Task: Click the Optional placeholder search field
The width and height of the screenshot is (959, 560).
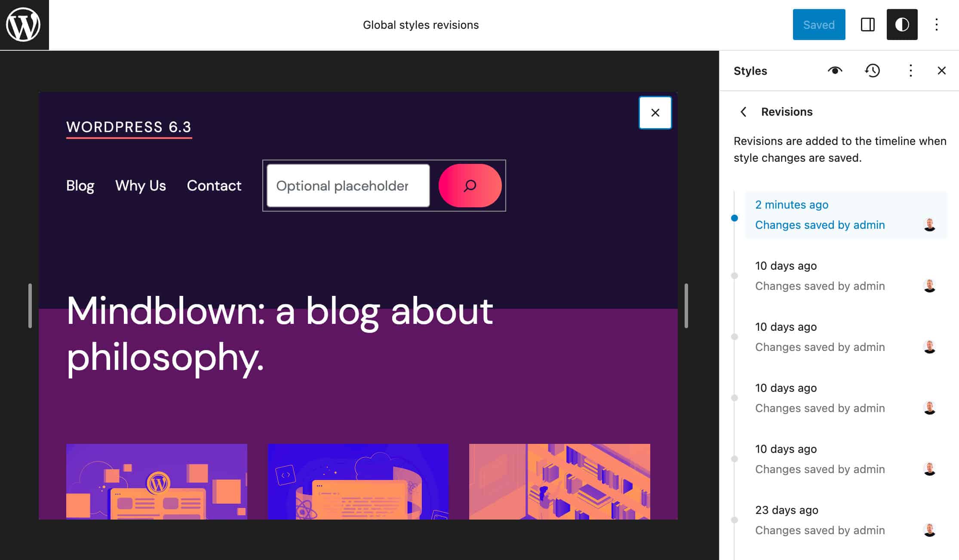Action: pyautogui.click(x=347, y=185)
